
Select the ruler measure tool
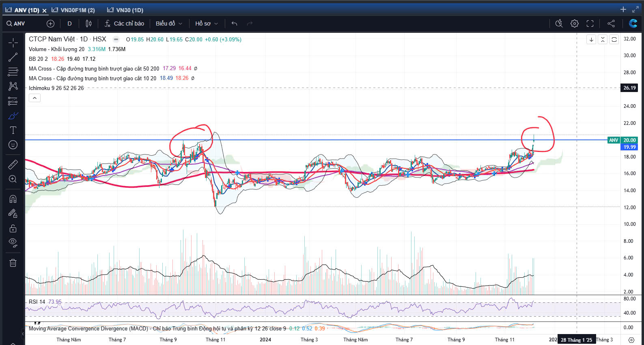[x=13, y=164]
